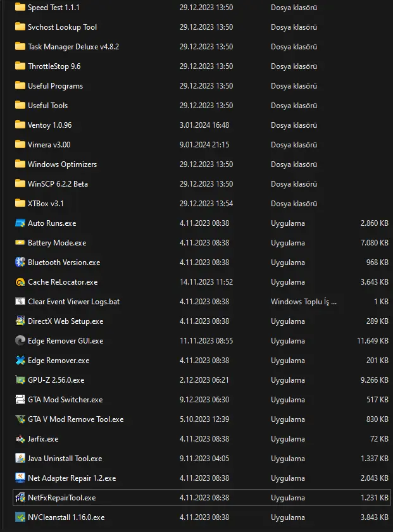Click the NVCleanstall 1.16.0.exe icon
Screen dimensions: 393x532
click(x=20, y=517)
